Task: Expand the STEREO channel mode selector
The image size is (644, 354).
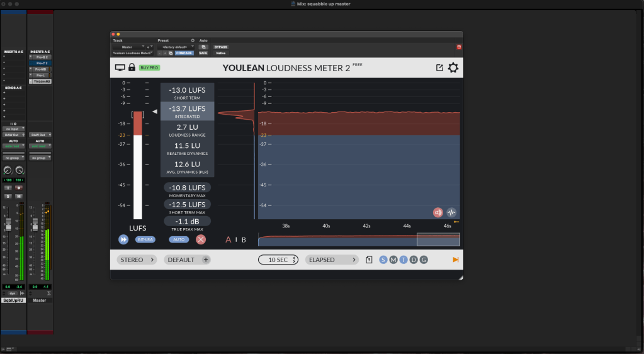Action: click(x=136, y=260)
